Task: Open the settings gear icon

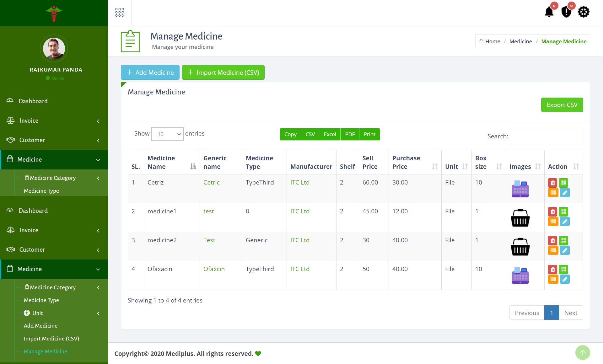Action: pyautogui.click(x=584, y=12)
